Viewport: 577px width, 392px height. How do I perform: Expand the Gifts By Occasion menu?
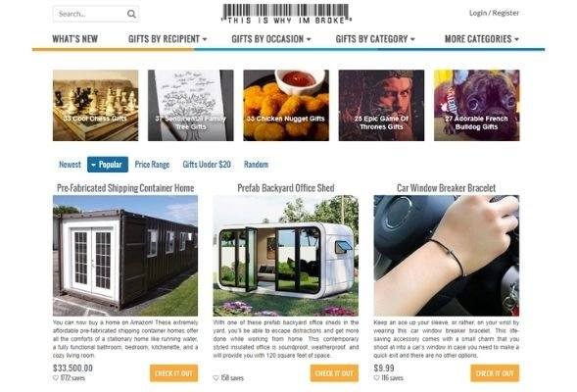tap(271, 39)
